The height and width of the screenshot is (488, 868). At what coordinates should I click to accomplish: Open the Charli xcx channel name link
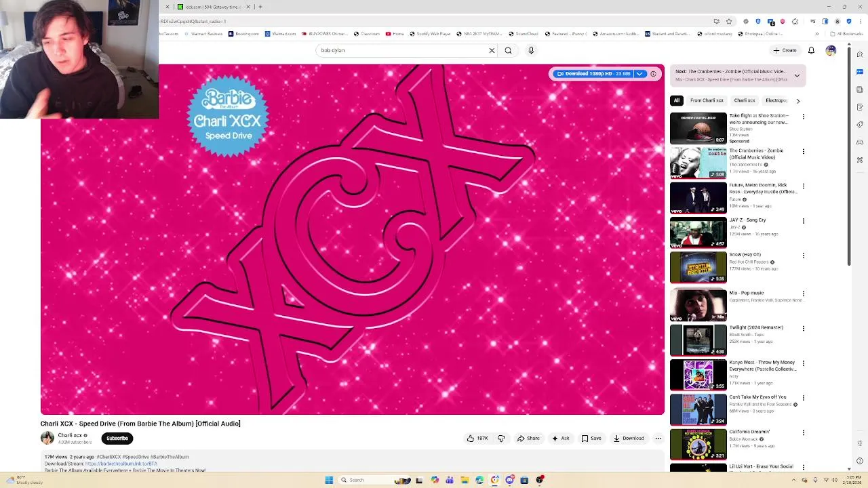70,435
